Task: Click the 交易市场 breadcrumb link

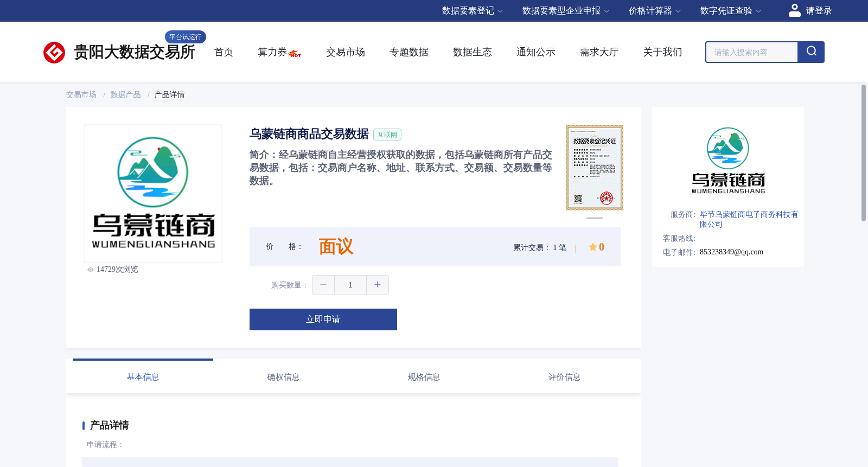Action: point(81,95)
